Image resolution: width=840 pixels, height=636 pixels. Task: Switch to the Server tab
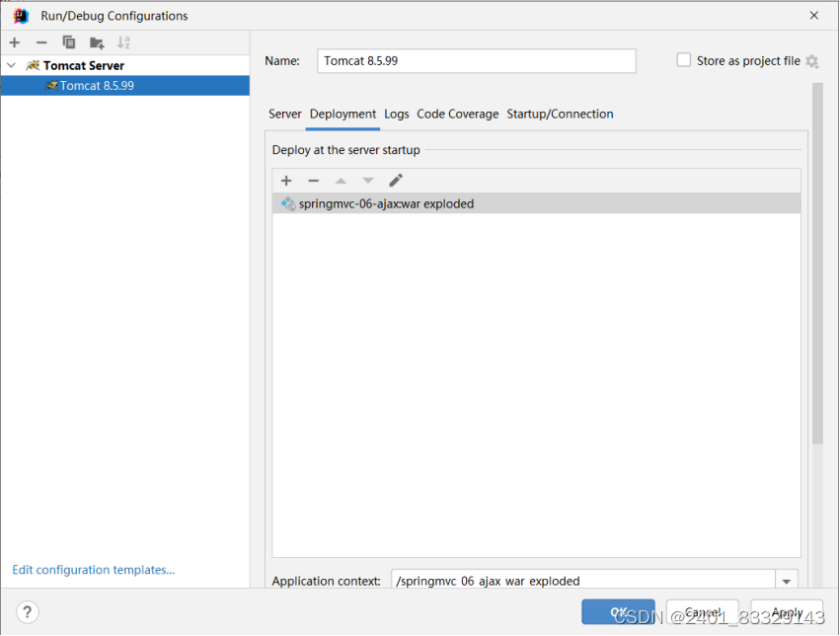[x=285, y=115]
